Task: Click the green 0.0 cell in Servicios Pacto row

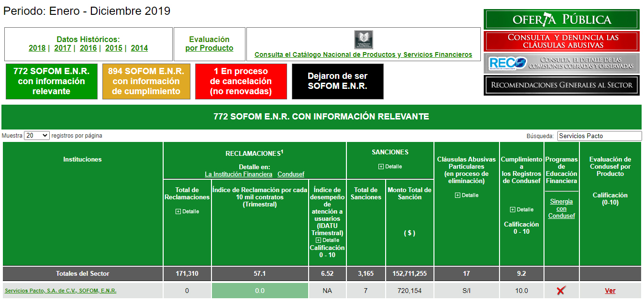Action: [x=260, y=291]
